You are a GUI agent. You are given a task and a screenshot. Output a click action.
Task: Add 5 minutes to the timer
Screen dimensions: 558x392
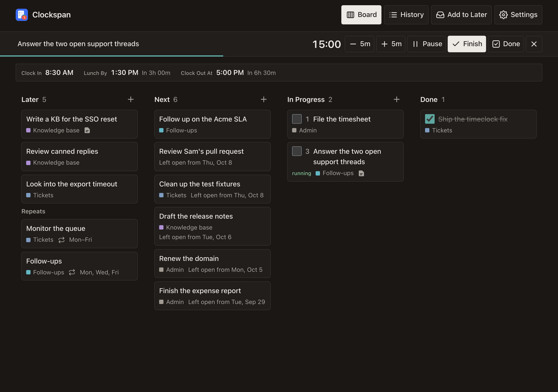(x=391, y=44)
